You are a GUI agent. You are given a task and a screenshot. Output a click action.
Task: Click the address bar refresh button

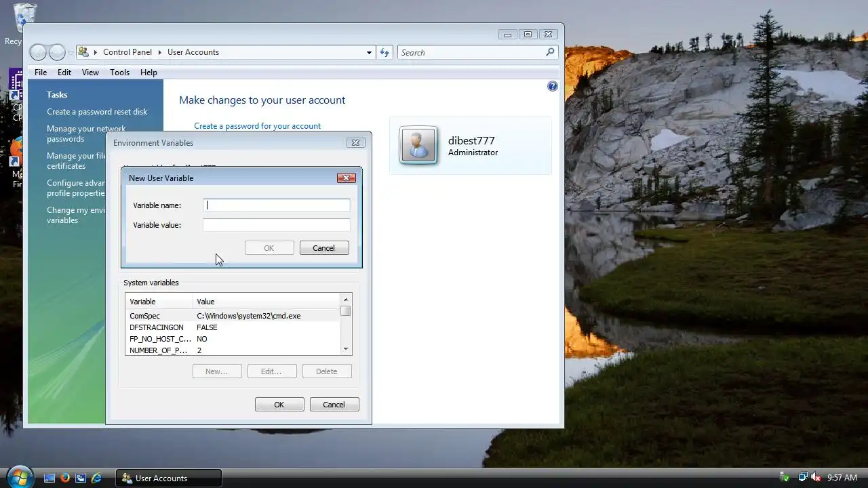point(384,52)
